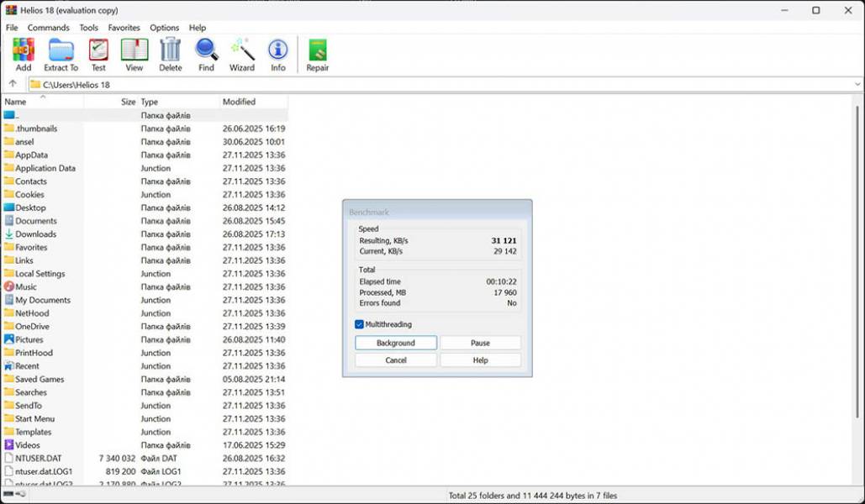Go up one folder level arrow
Image resolution: width=865 pixels, height=504 pixels.
tap(13, 84)
